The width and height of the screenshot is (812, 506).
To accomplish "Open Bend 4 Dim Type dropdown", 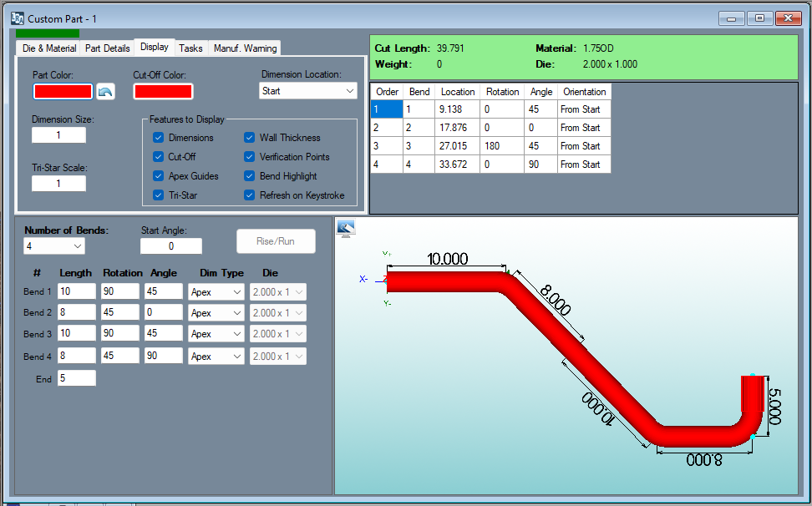I will [x=216, y=356].
